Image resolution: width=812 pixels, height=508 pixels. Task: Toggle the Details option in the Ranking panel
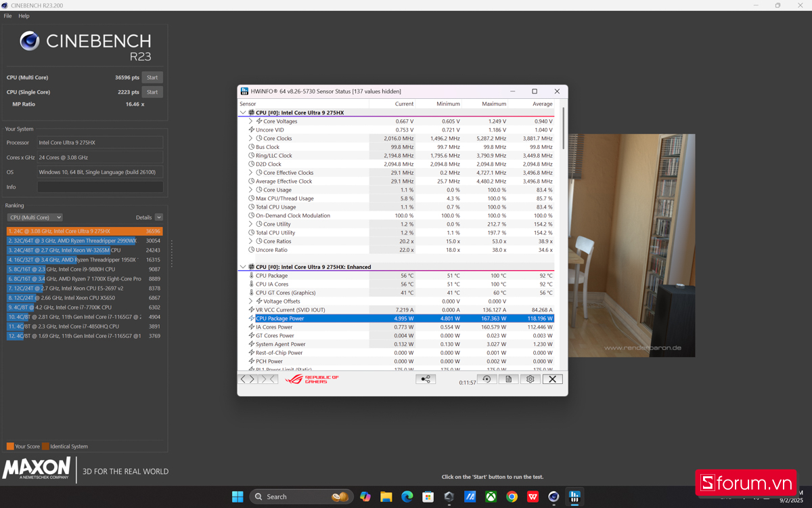tap(158, 217)
